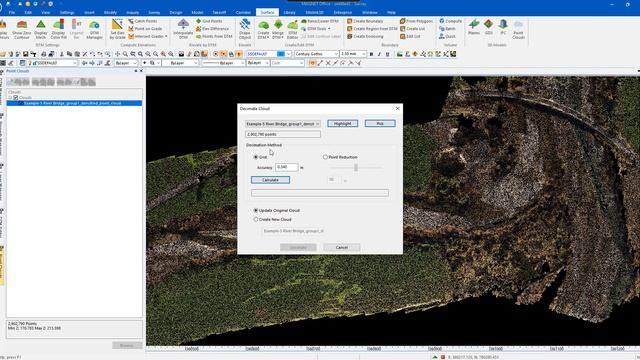Select the Grid Points tool
640x360 pixels.
209,21
